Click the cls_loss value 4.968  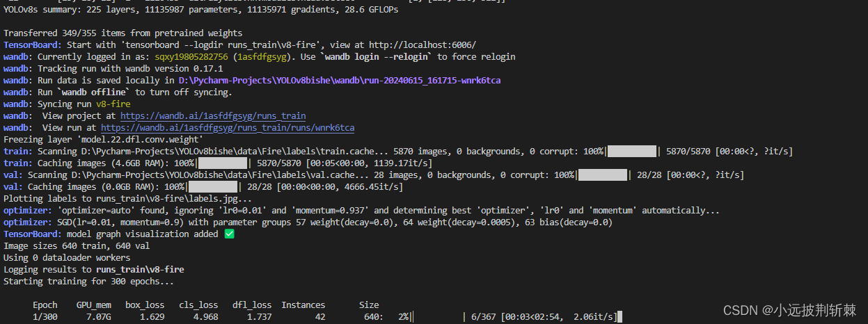pyautogui.click(x=206, y=317)
